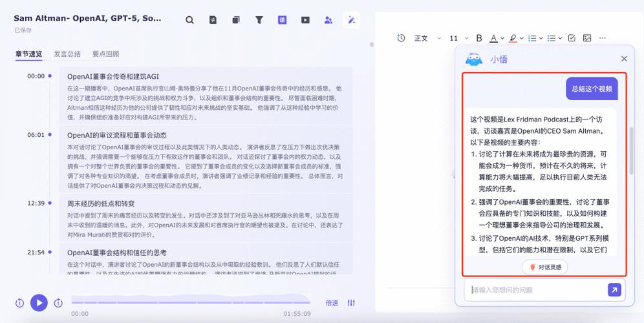Open the filter funnel icon
Screen dimensions: 644x323
(x=259, y=19)
